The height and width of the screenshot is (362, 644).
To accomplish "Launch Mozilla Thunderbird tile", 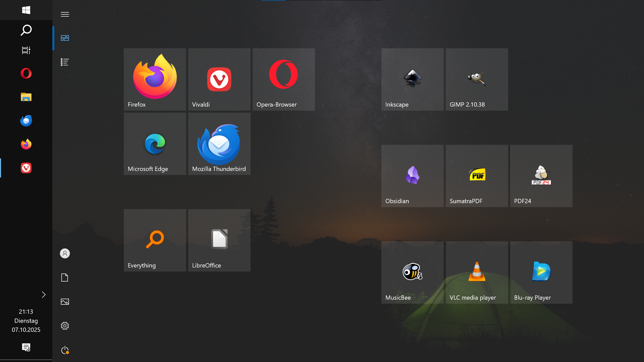I will click(x=219, y=144).
